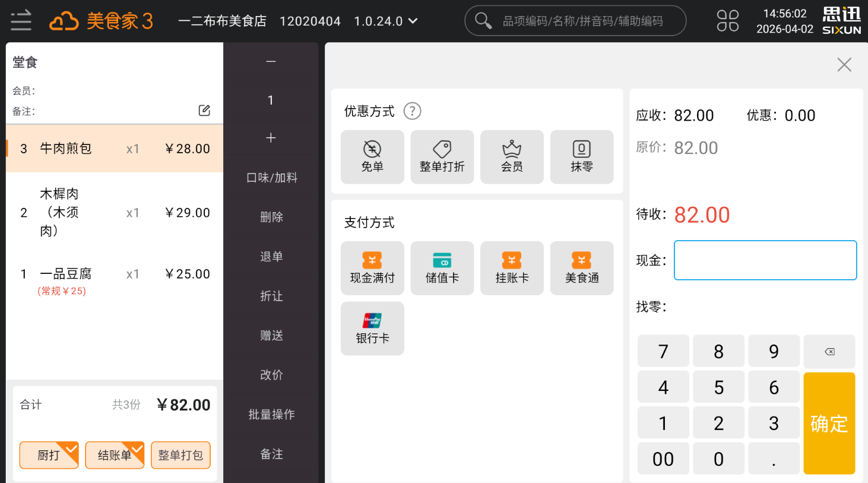Toggle the 结账单 bill print option
868x483 pixels.
[x=115, y=455]
